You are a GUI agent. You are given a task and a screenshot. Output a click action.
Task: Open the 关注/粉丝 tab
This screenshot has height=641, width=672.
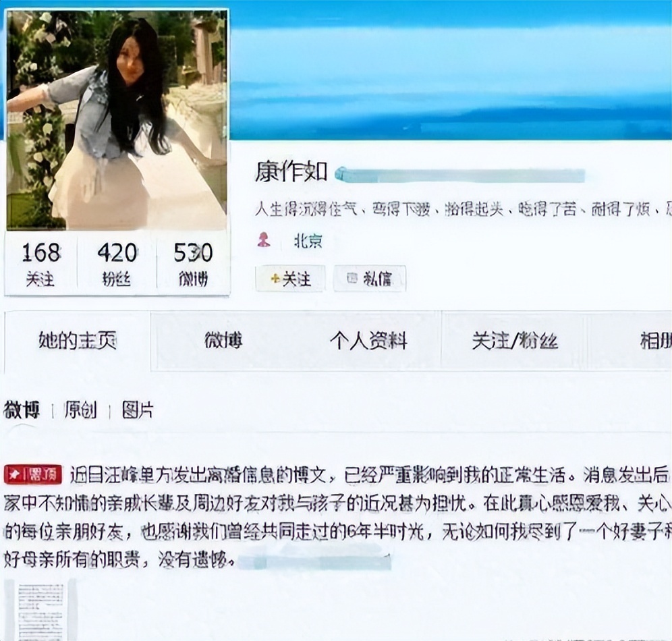(x=515, y=341)
